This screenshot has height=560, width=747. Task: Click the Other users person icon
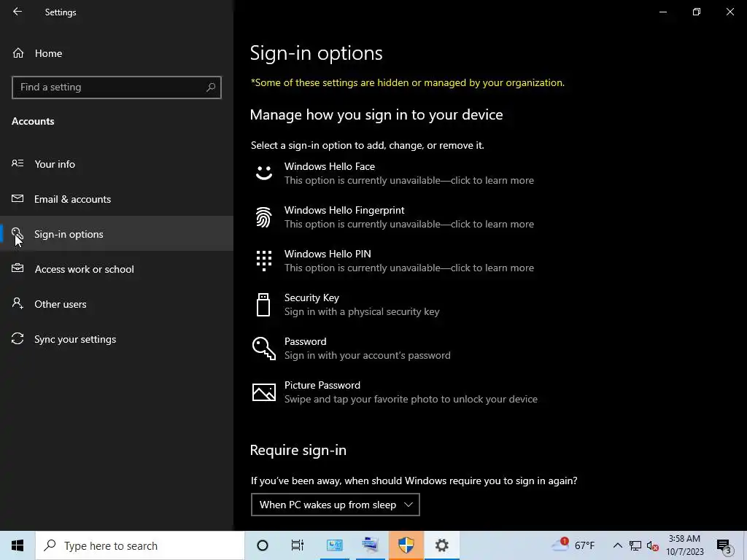click(x=18, y=304)
